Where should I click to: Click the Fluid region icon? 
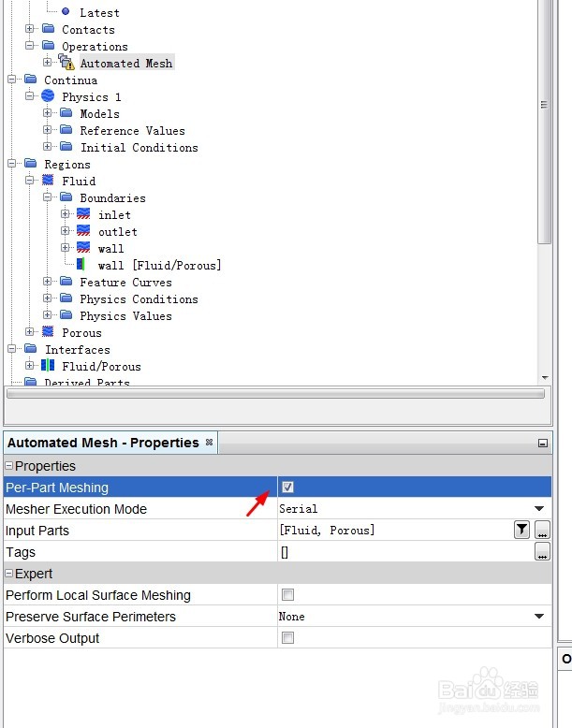[x=48, y=181]
